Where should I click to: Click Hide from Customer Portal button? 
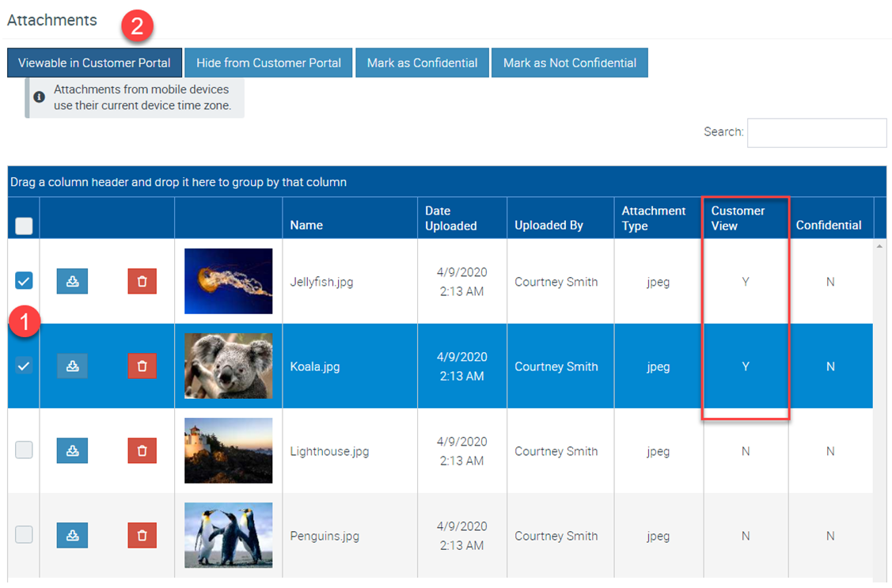click(268, 63)
